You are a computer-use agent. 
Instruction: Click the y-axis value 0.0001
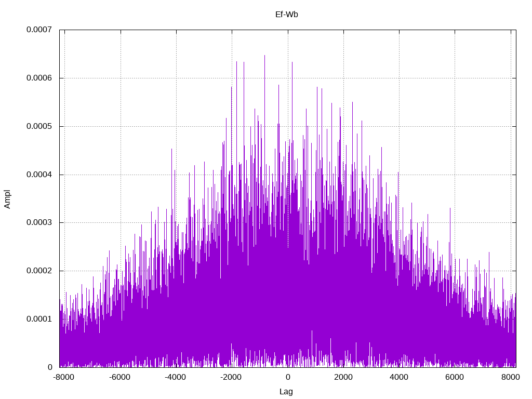[x=39, y=319]
